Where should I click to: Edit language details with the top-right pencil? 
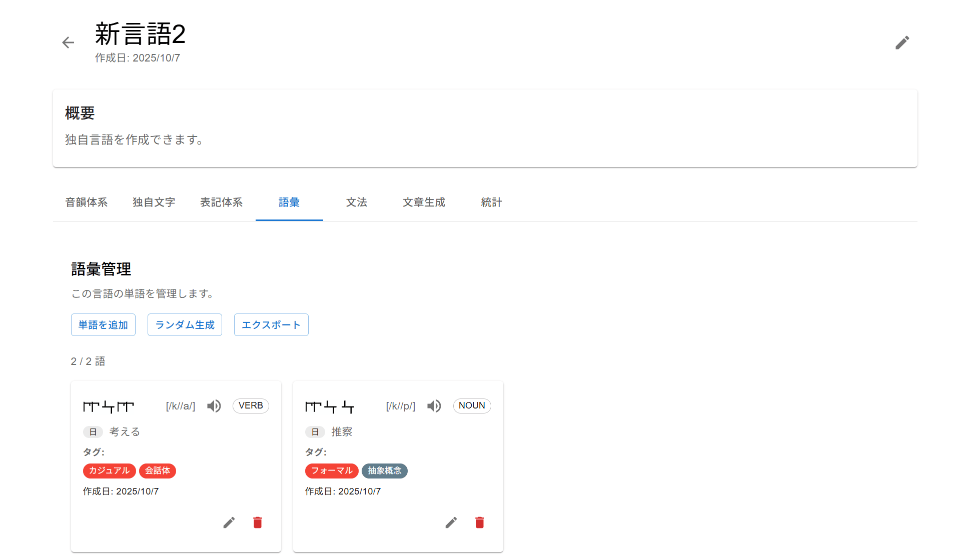902,42
